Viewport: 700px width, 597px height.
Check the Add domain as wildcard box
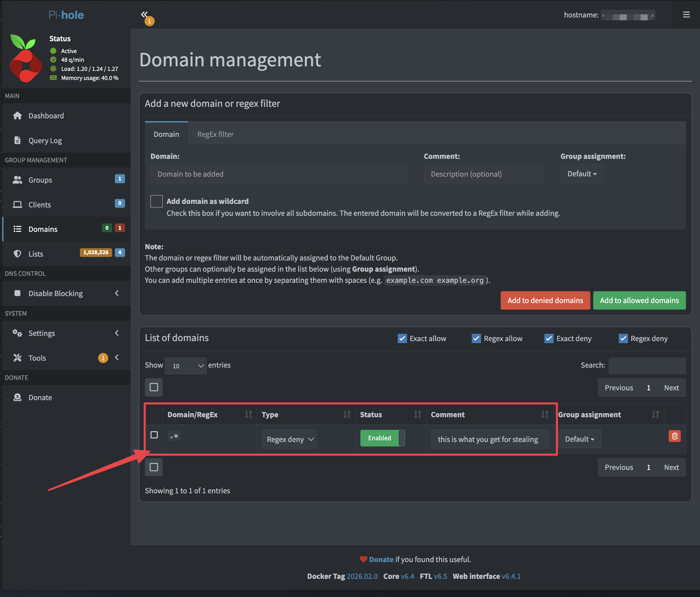pos(156,201)
